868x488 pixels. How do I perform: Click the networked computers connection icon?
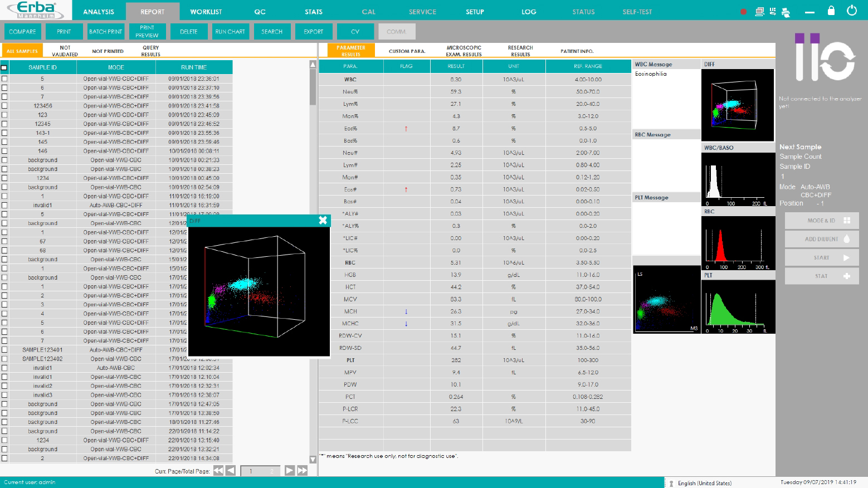tap(759, 12)
